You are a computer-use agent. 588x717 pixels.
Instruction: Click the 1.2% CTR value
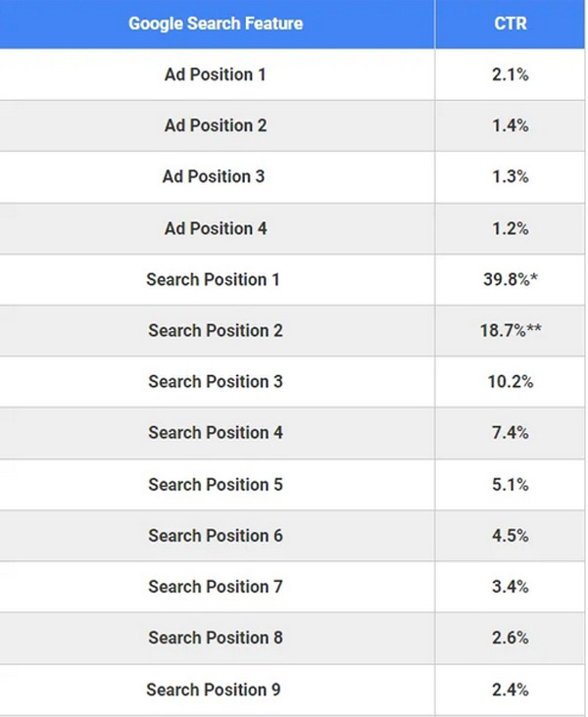[511, 228]
